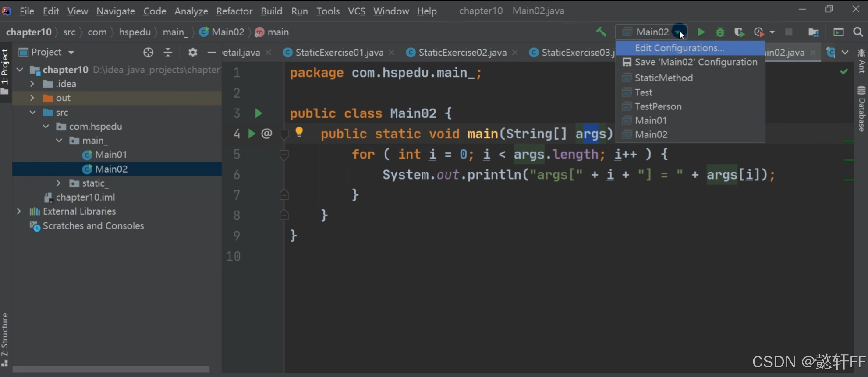This screenshot has width=868, height=377.
Task: Expand the .idea folder
Action: coord(32,84)
